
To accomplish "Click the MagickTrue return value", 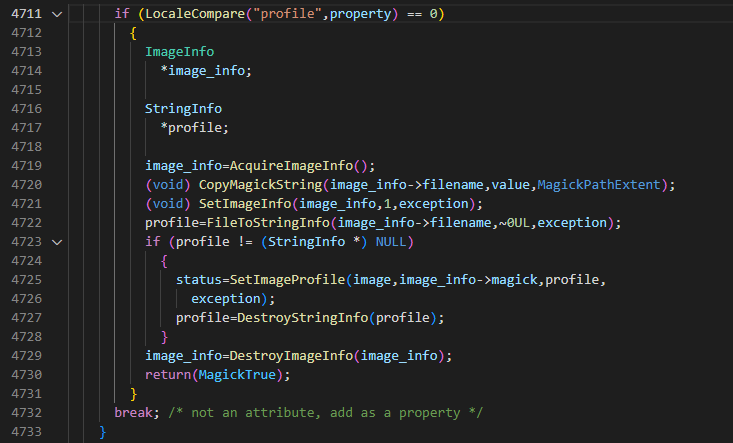I will tap(237, 375).
